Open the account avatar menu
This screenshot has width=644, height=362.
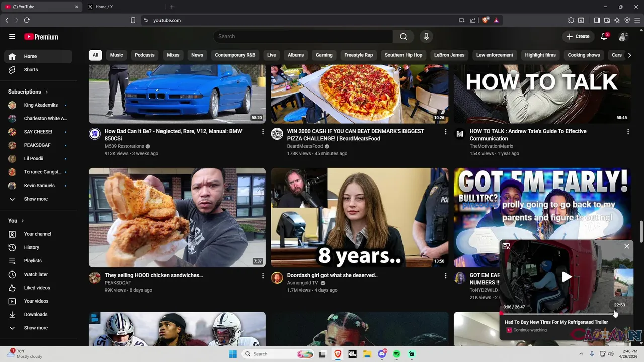click(x=623, y=37)
